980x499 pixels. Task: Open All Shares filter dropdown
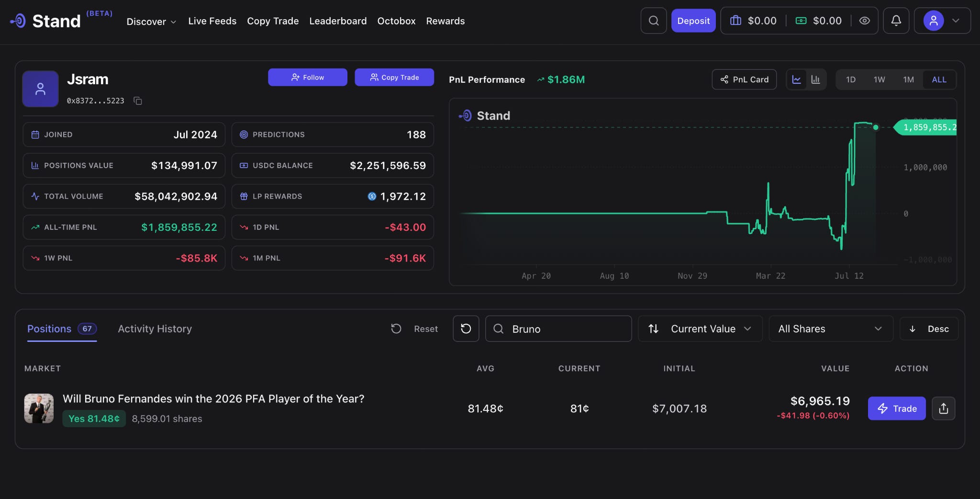(831, 329)
